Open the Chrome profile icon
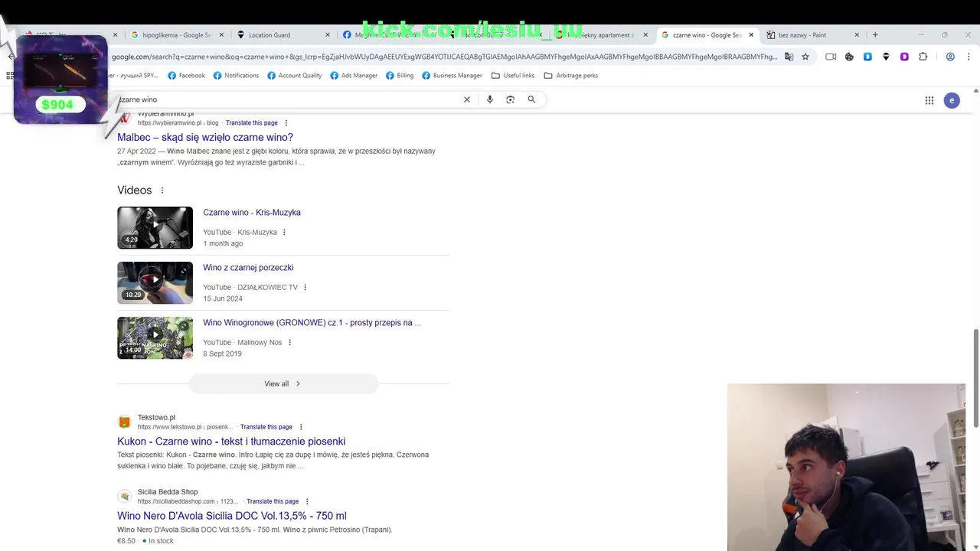980x551 pixels. click(x=950, y=57)
